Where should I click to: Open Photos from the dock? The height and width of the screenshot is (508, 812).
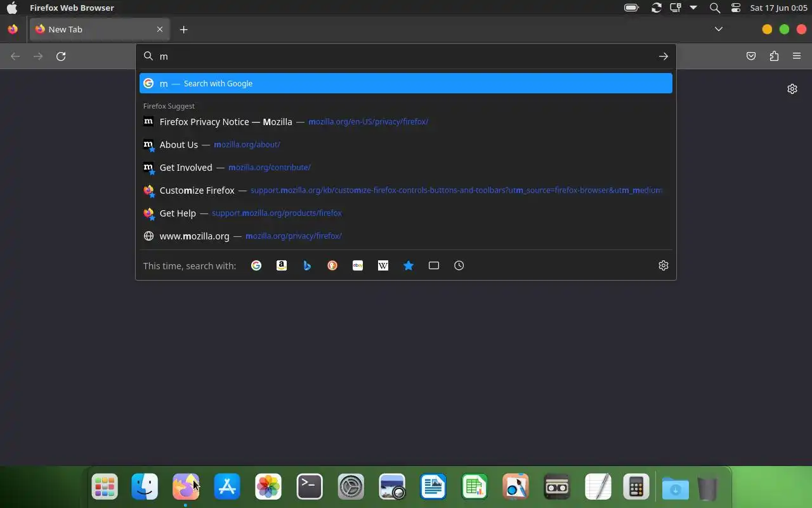(x=268, y=487)
